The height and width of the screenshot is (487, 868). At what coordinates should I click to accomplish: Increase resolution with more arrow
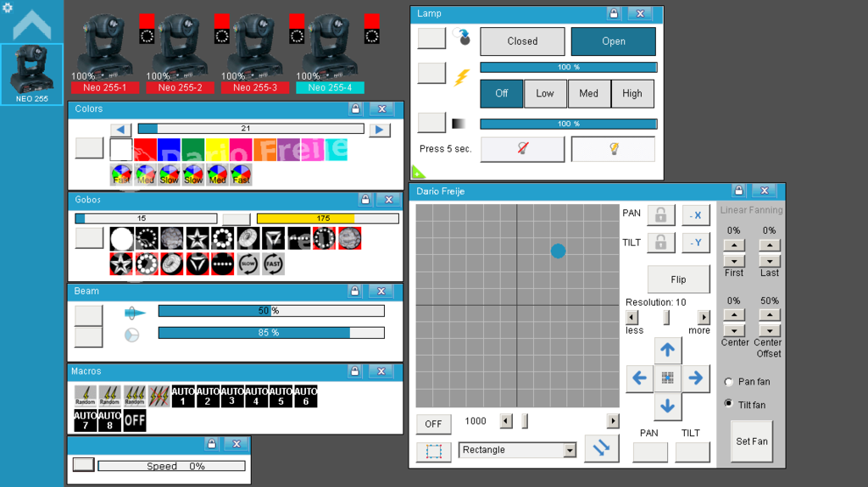[x=704, y=318]
